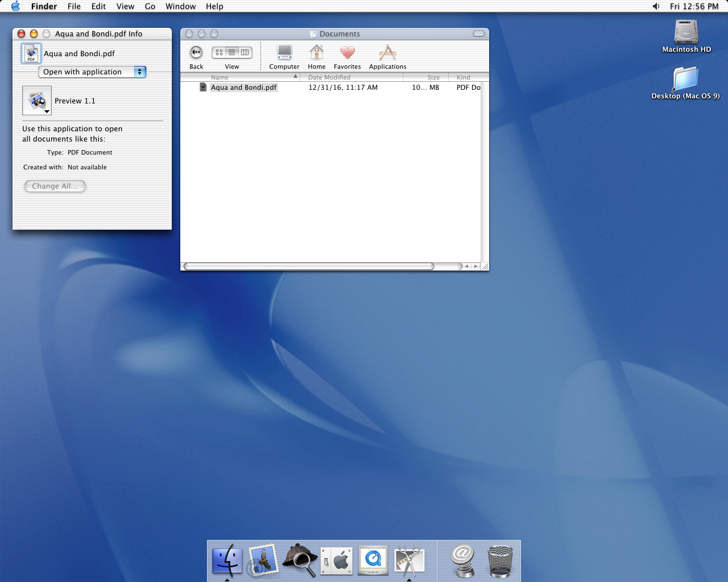The image size is (728, 582).
Task: Click the horizontal scrollbar in Documents window
Action: coord(309,266)
